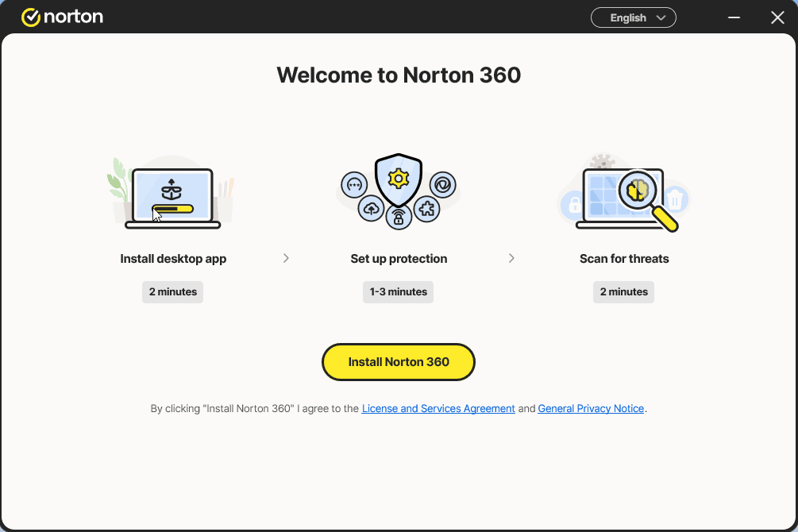Click the Scan for threats label

tap(624, 259)
